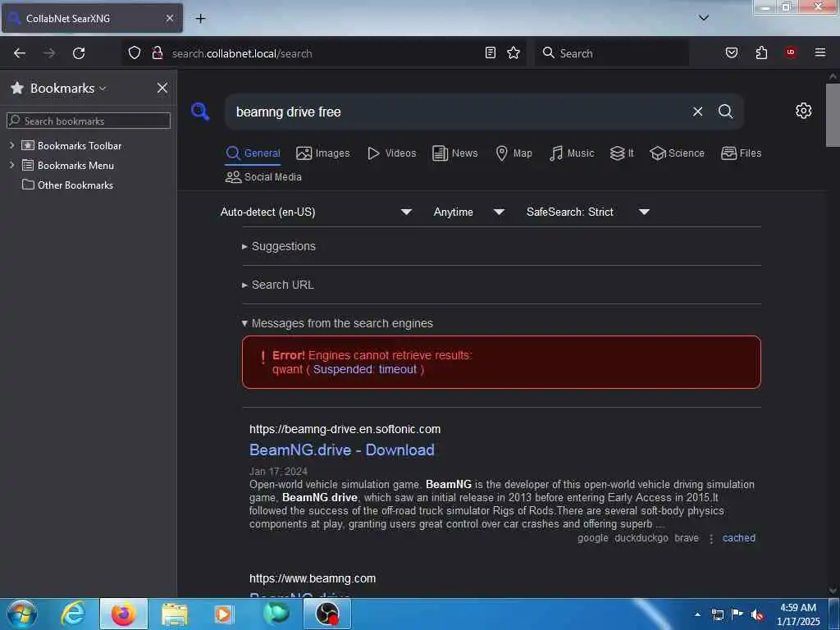This screenshot has height=630, width=840.
Task: Switch to Map category
Action: point(514,153)
